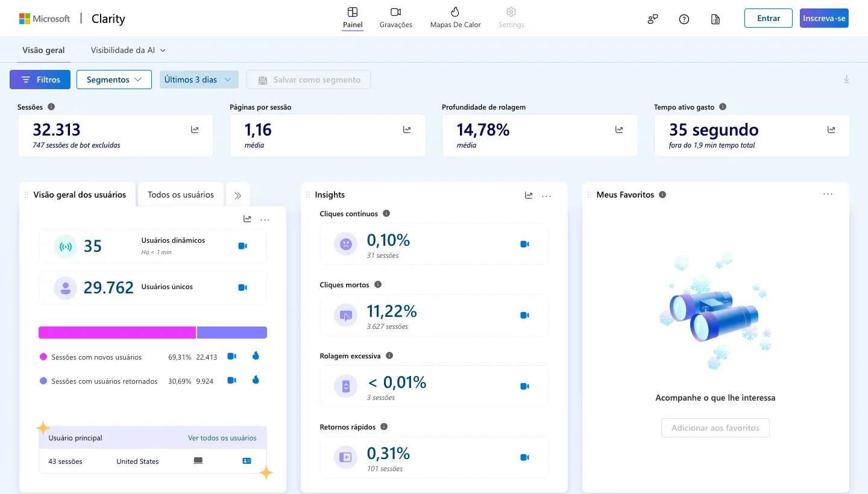
Task: Click info icon next to Cliques mortos
Action: click(378, 284)
